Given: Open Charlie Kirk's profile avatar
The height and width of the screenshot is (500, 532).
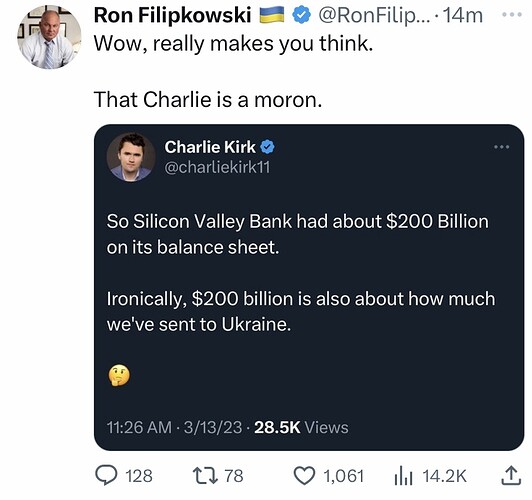Looking at the screenshot, I should click(x=131, y=157).
